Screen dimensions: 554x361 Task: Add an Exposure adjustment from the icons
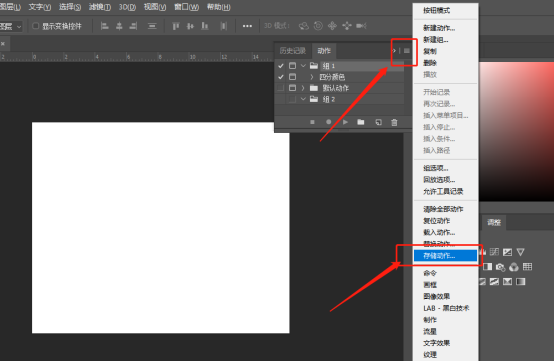507,252
